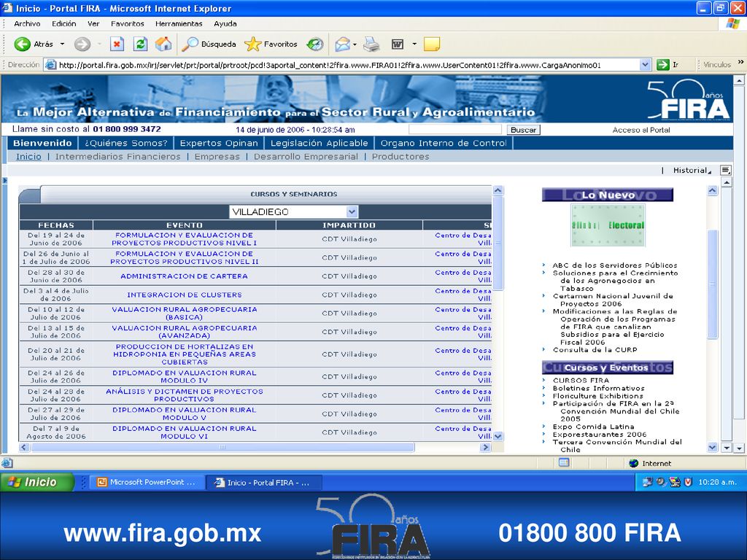This screenshot has height=560, width=747.
Task: Click the courses table vertical scrollbar thumb
Action: point(498,243)
